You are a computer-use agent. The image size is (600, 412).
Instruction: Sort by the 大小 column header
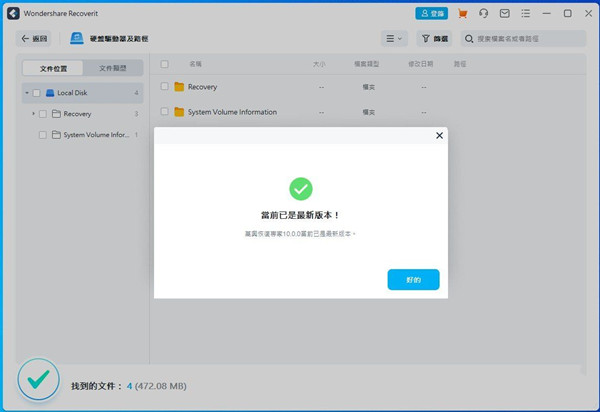[319, 64]
